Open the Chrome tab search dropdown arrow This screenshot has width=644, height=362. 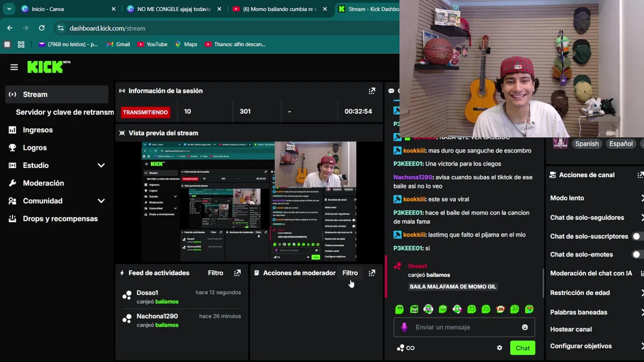pos(9,9)
